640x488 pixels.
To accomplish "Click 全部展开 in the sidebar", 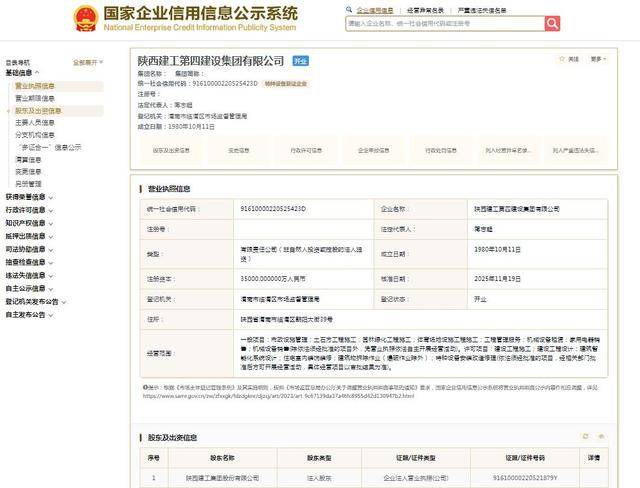I will coord(88,62).
